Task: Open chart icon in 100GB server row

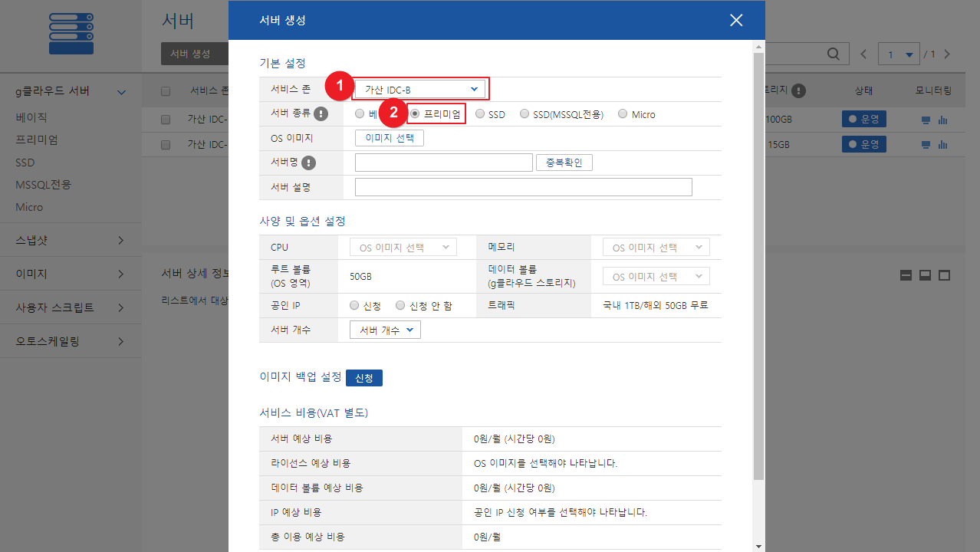Action: pyautogui.click(x=942, y=120)
